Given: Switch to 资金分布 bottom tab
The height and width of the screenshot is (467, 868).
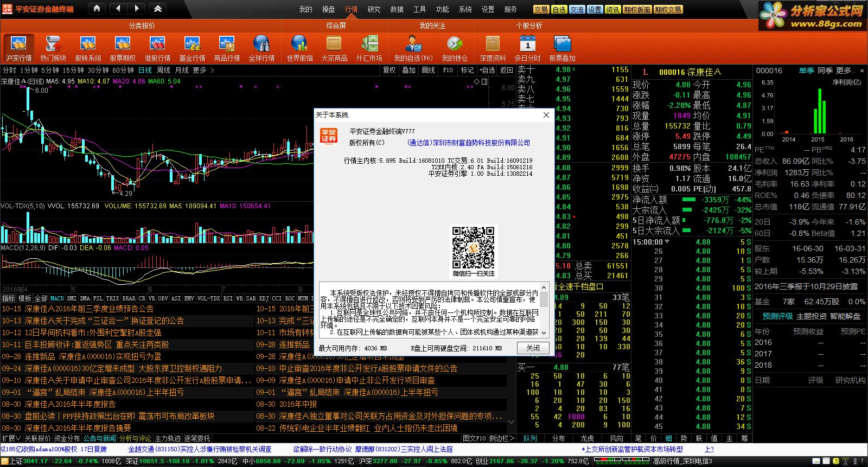Looking at the screenshot, I should (x=67, y=438).
